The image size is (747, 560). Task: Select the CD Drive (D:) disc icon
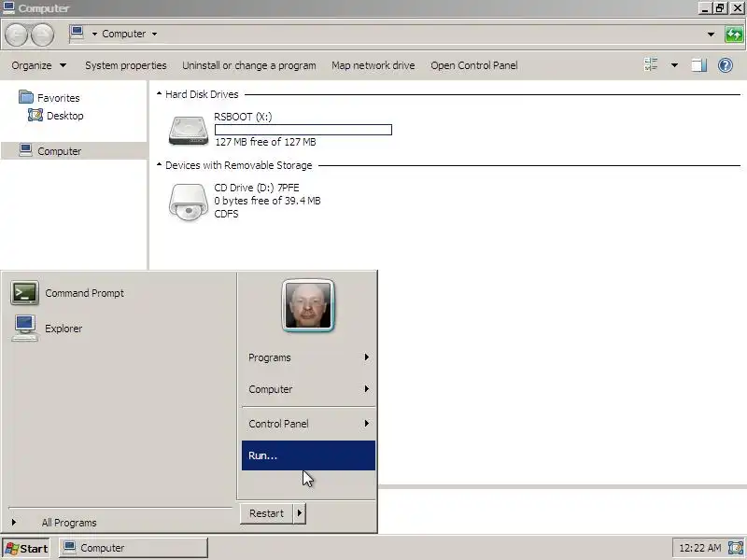[x=189, y=203]
